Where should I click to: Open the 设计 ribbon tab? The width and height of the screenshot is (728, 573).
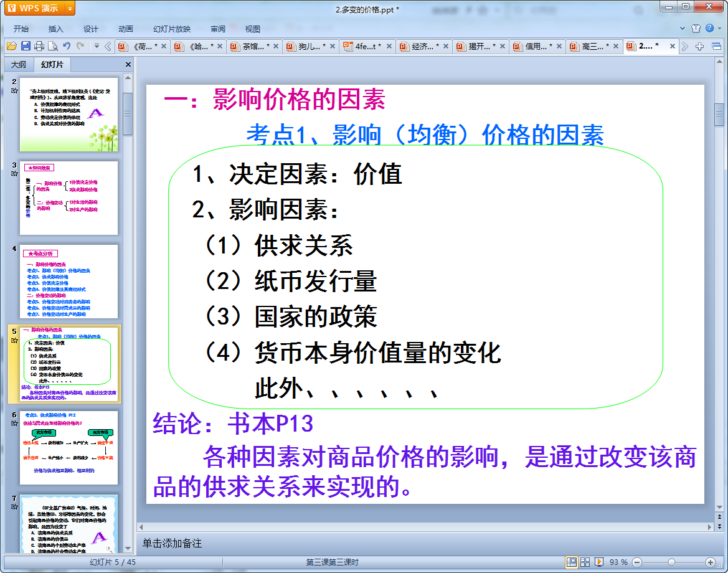click(x=91, y=29)
